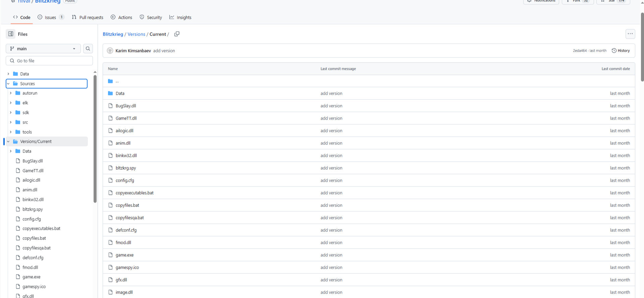Expand the tools folder chevron
The height and width of the screenshot is (298, 644).
point(11,132)
